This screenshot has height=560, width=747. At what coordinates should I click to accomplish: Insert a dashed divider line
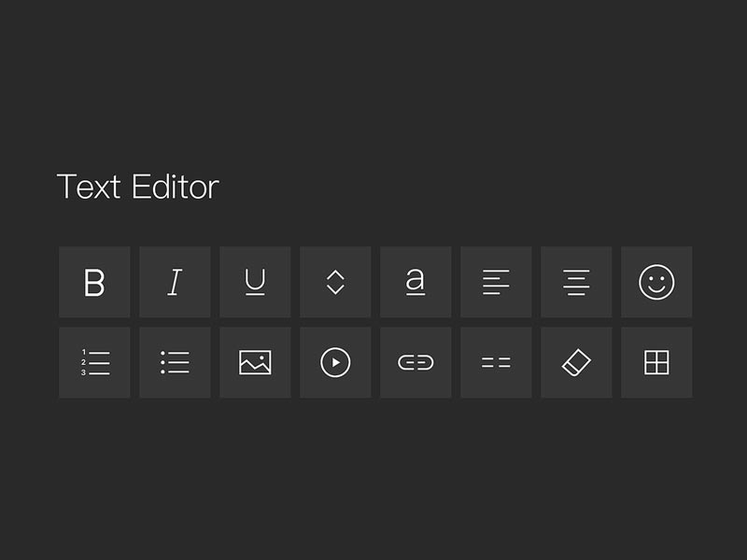pyautogui.click(x=496, y=362)
